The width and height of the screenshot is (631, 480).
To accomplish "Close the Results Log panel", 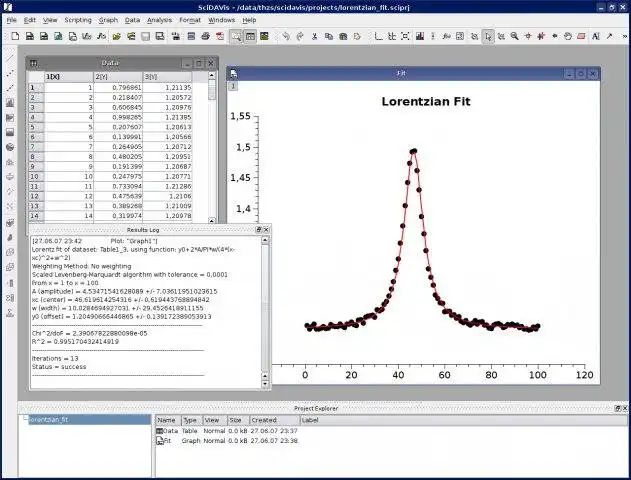I will (x=266, y=230).
